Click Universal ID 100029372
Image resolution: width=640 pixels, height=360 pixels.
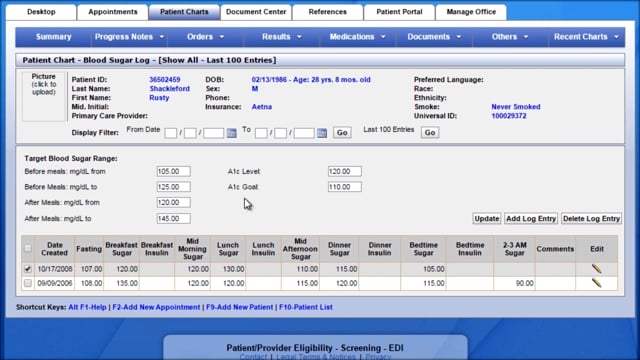509,116
